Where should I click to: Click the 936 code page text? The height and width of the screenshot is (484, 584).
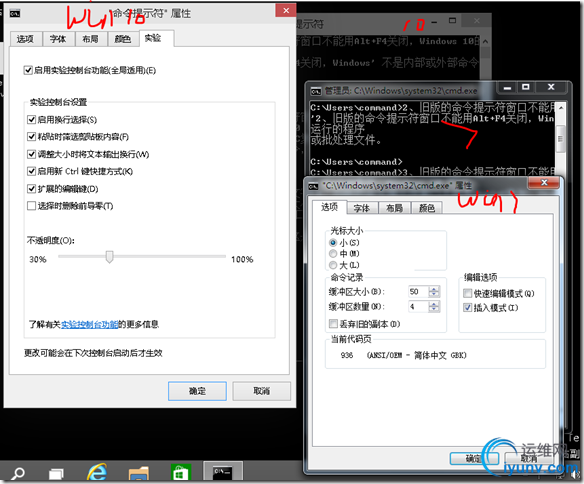point(347,355)
